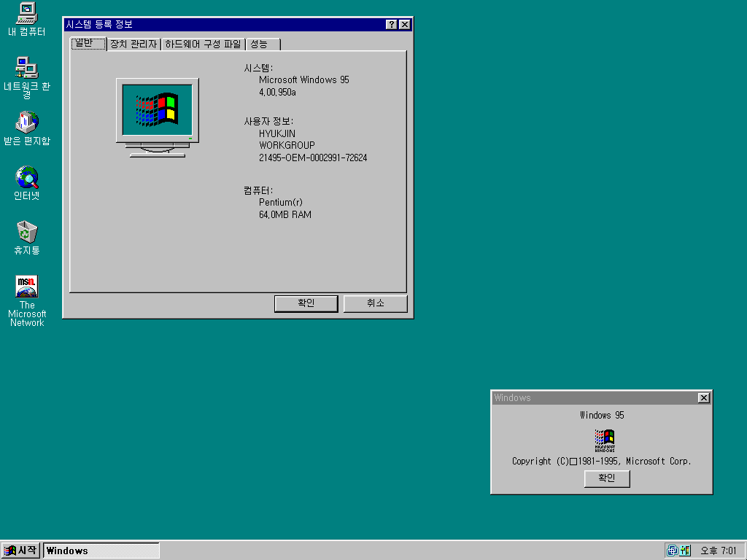
Task: Click the 컴퓨터: heading label
Action: coord(258,191)
